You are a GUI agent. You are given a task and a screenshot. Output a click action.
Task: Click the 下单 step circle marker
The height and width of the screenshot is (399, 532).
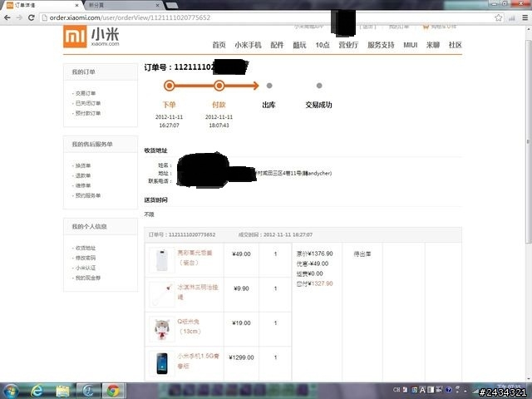170,86
